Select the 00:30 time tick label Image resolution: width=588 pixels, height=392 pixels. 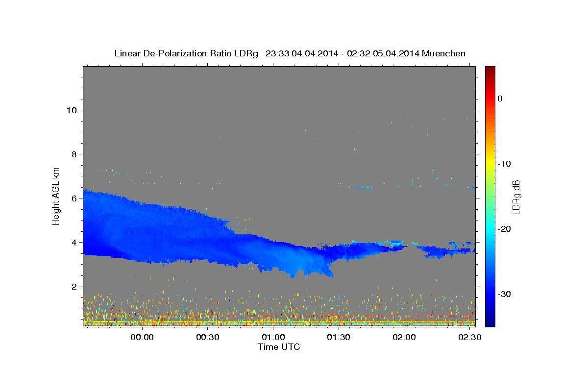tap(208, 338)
